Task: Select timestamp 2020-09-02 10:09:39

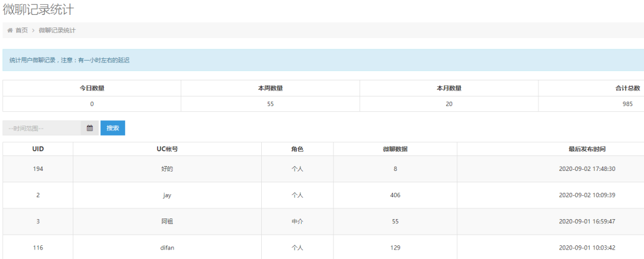Action: tap(587, 195)
